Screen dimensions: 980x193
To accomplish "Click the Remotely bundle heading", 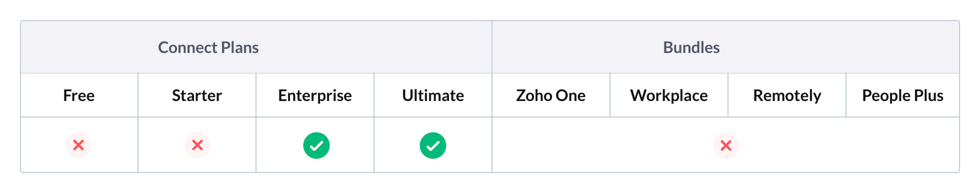I will (x=787, y=95).
